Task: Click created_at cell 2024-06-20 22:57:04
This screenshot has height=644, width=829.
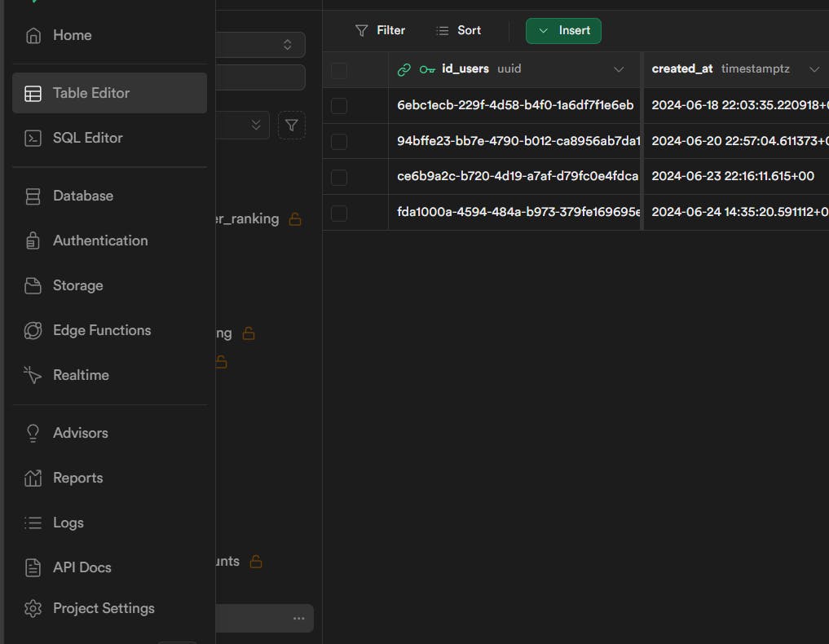Action: [736, 142]
